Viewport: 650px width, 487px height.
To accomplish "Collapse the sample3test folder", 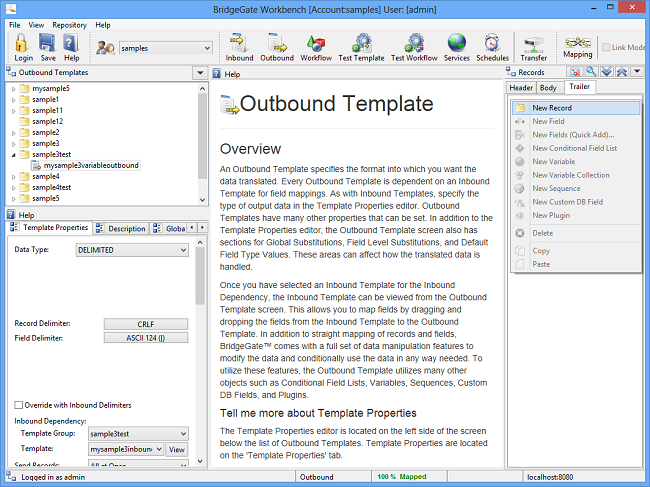I will (14, 155).
